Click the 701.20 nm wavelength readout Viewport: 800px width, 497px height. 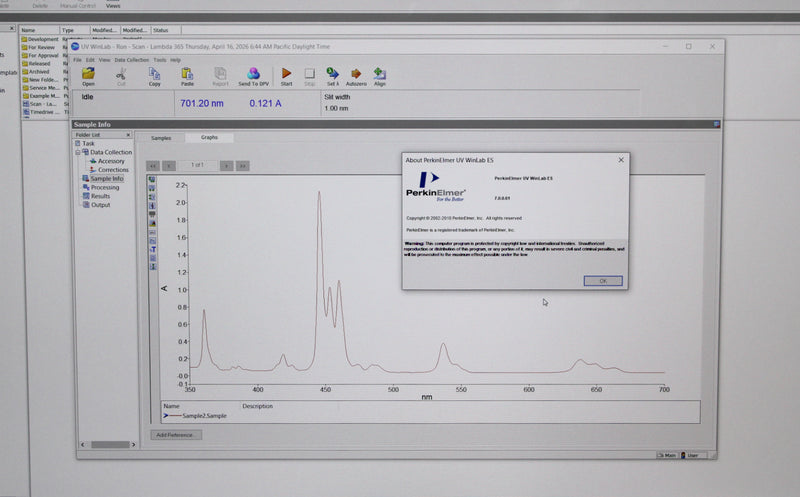pyautogui.click(x=202, y=104)
